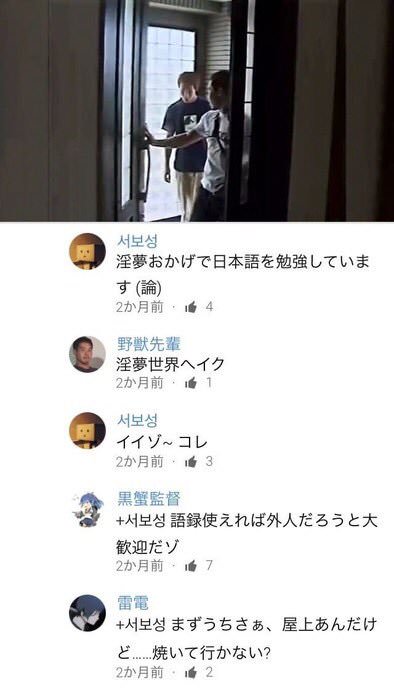Thumbs-up the 黒蟹監督 reply with 7 likes

click(x=191, y=566)
